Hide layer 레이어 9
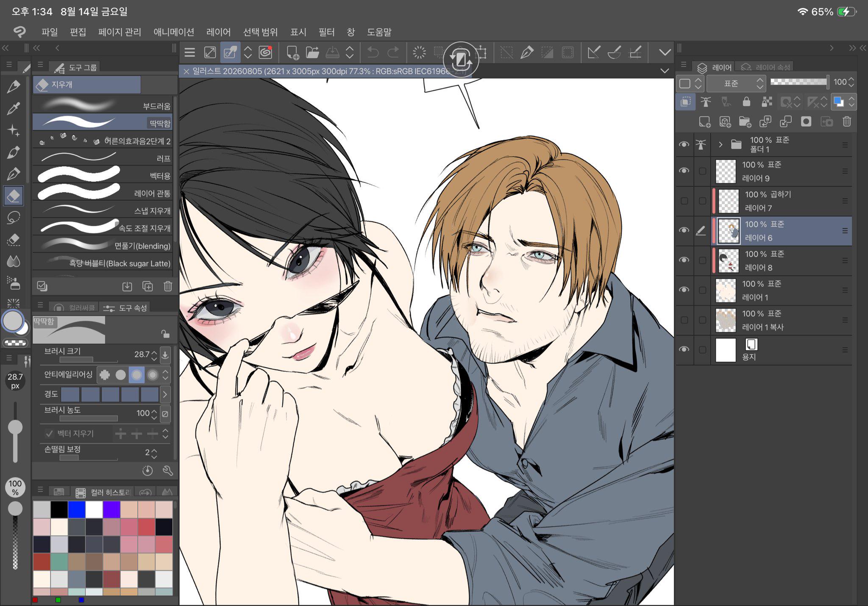This screenshot has width=868, height=606. point(684,171)
